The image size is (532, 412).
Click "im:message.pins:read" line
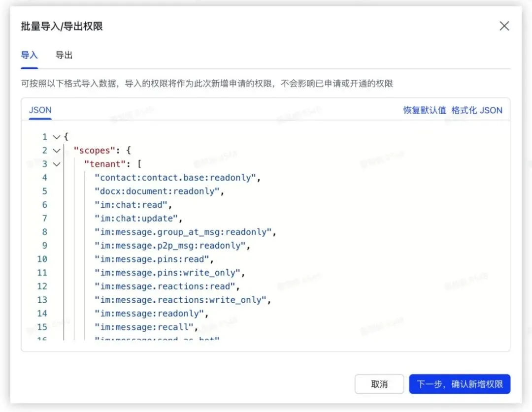pyautogui.click(x=153, y=259)
